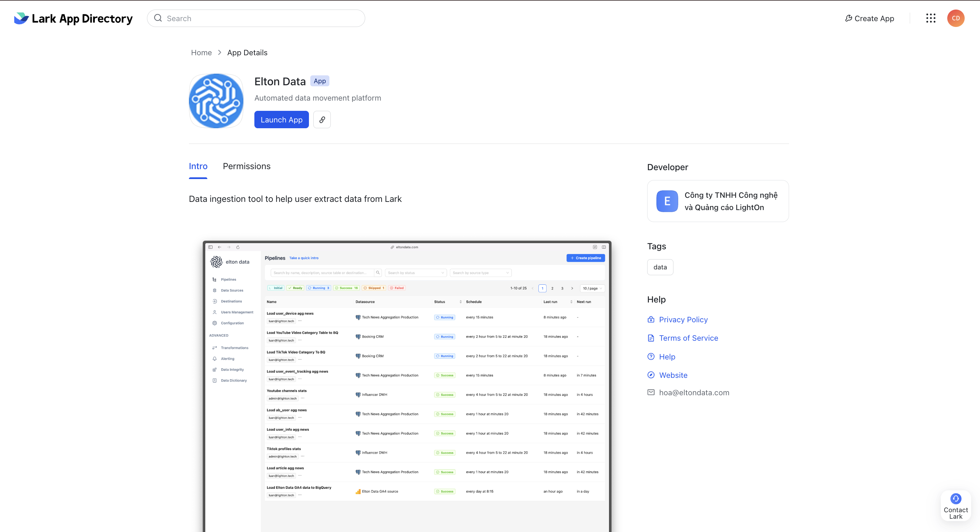Open the Privacy Policy link
This screenshot has width=980, height=532.
tap(683, 320)
